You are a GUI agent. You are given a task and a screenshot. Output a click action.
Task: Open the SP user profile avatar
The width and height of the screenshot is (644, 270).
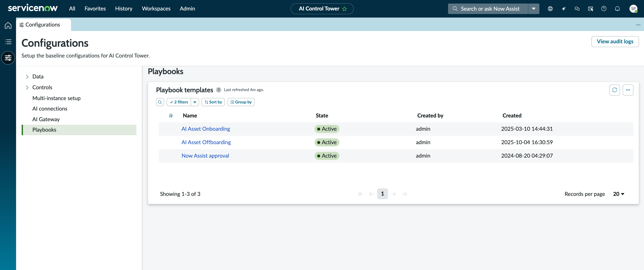[633, 9]
